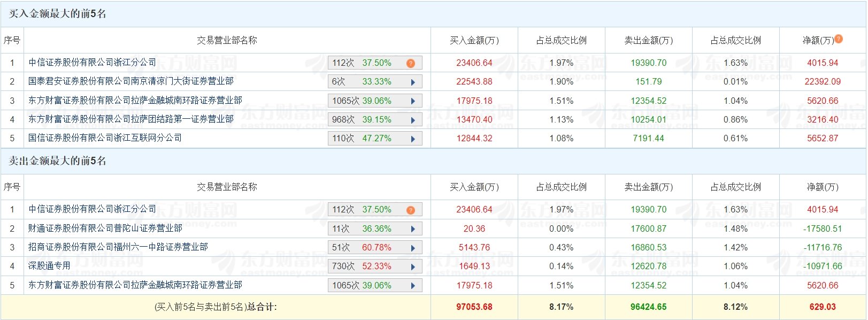The width and height of the screenshot is (868, 320).
Task: Click the sell amount 16860.53
Action: (x=649, y=248)
